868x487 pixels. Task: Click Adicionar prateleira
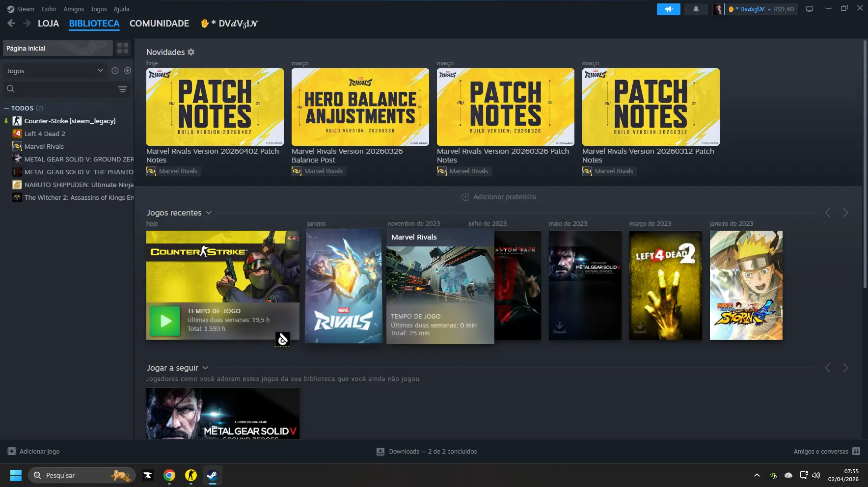499,197
